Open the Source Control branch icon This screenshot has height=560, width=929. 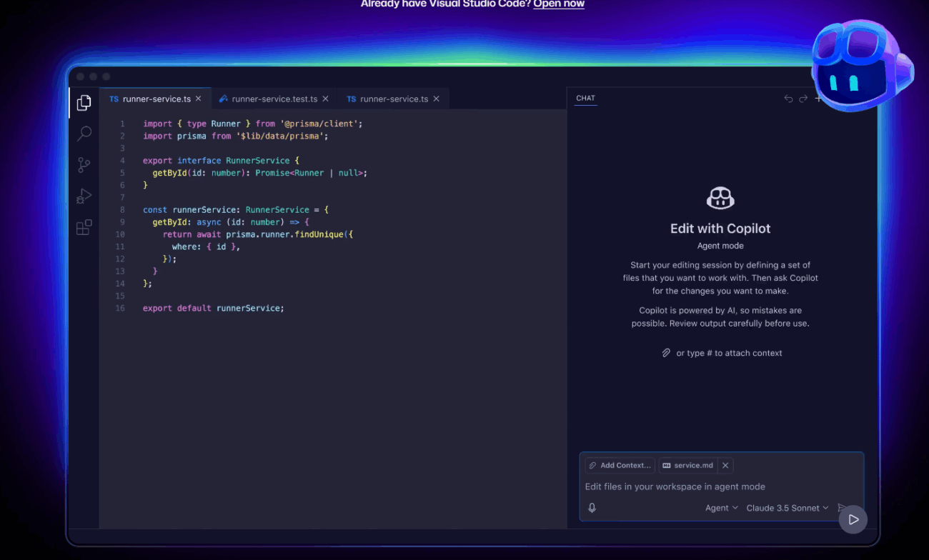pyautogui.click(x=84, y=165)
